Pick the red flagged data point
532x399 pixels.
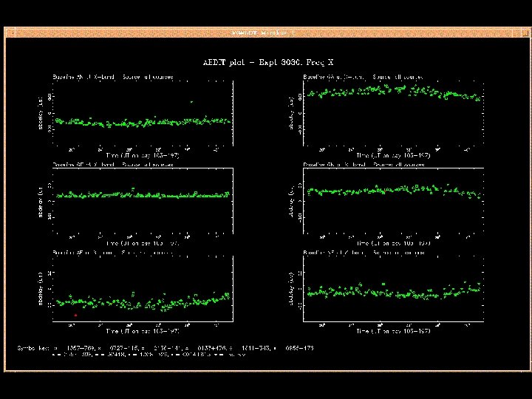click(75, 316)
